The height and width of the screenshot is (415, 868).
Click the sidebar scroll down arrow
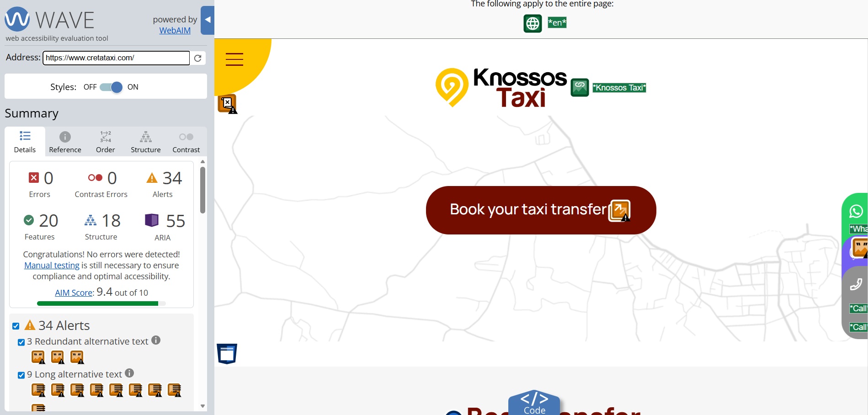(x=202, y=406)
